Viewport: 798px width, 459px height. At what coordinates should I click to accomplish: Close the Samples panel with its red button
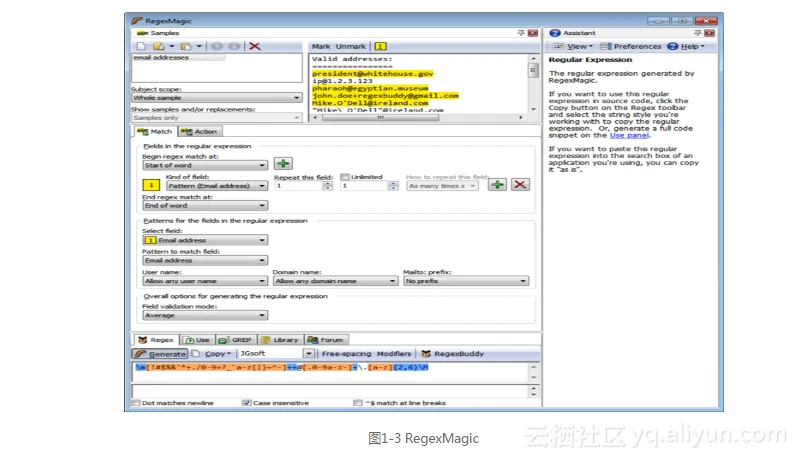(532, 33)
